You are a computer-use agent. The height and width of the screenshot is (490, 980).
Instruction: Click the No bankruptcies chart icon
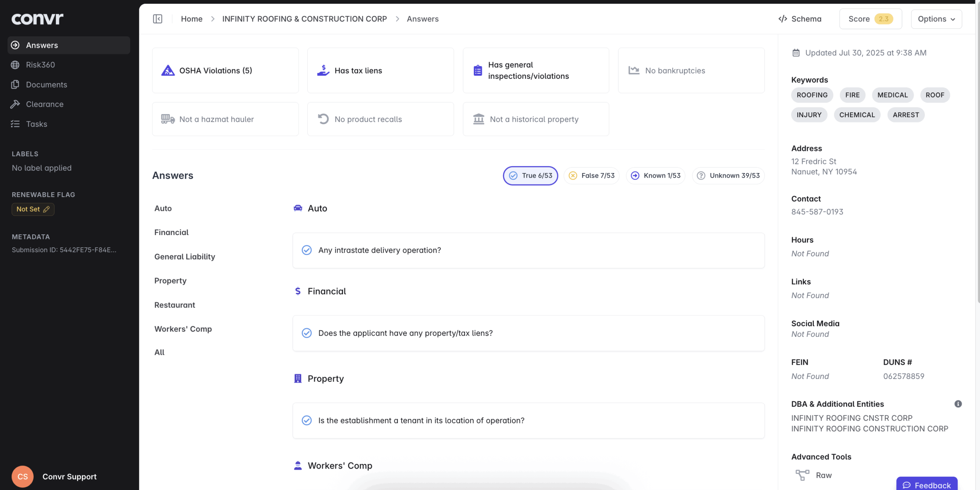pos(634,70)
